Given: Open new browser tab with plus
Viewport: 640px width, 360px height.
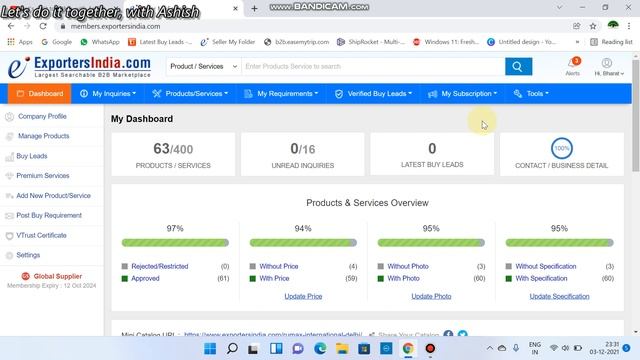Looking at the screenshot, I should (254, 8).
